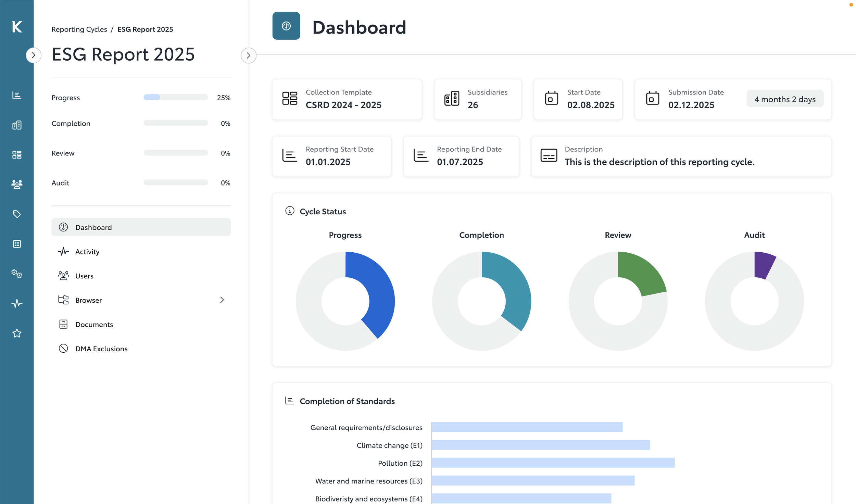Viewport: 856px width, 504px height.
Task: Expand the Browser menu item arrow
Action: pyautogui.click(x=223, y=300)
